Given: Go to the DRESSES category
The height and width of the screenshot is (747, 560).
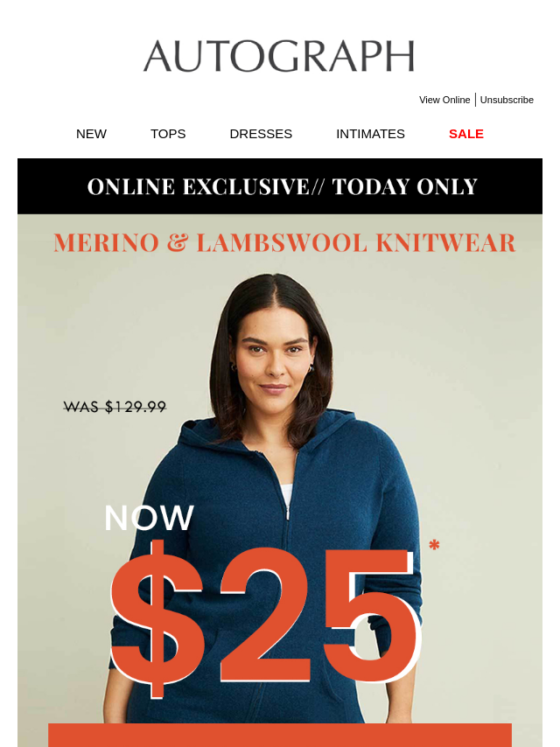Looking at the screenshot, I should coord(261,134).
